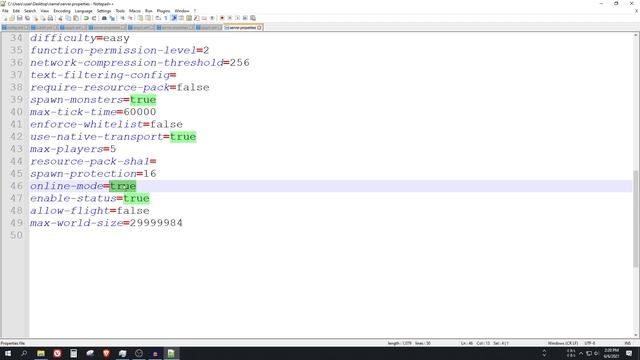Toggle the highlighted Indent Guide icon
This screenshot has height=360, width=640.
[174, 18]
